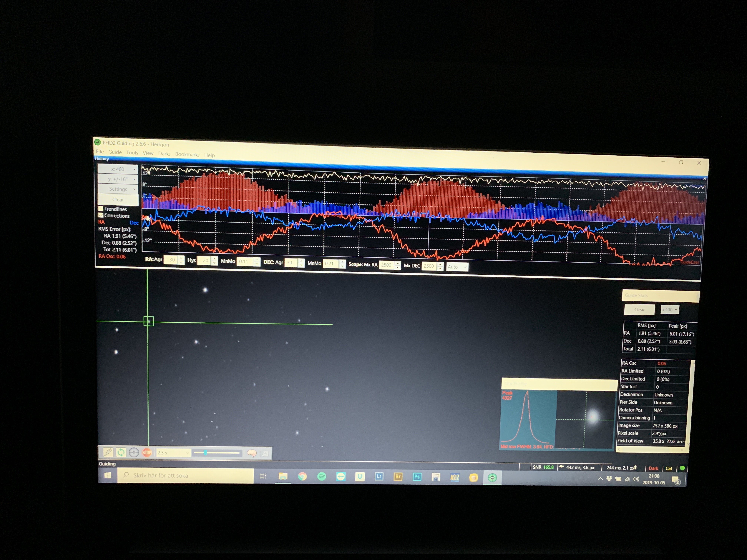This screenshot has height=560, width=747.
Task: Open the Tools menu
Action: (132, 153)
